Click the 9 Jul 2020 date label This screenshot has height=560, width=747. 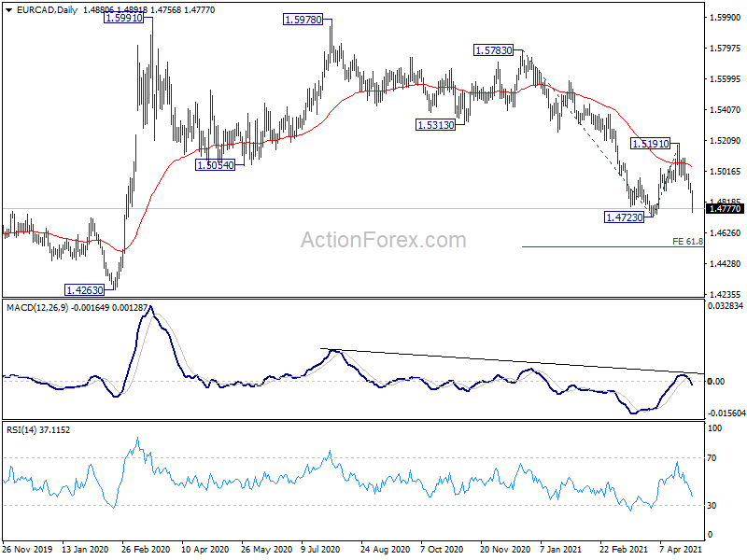(320, 549)
